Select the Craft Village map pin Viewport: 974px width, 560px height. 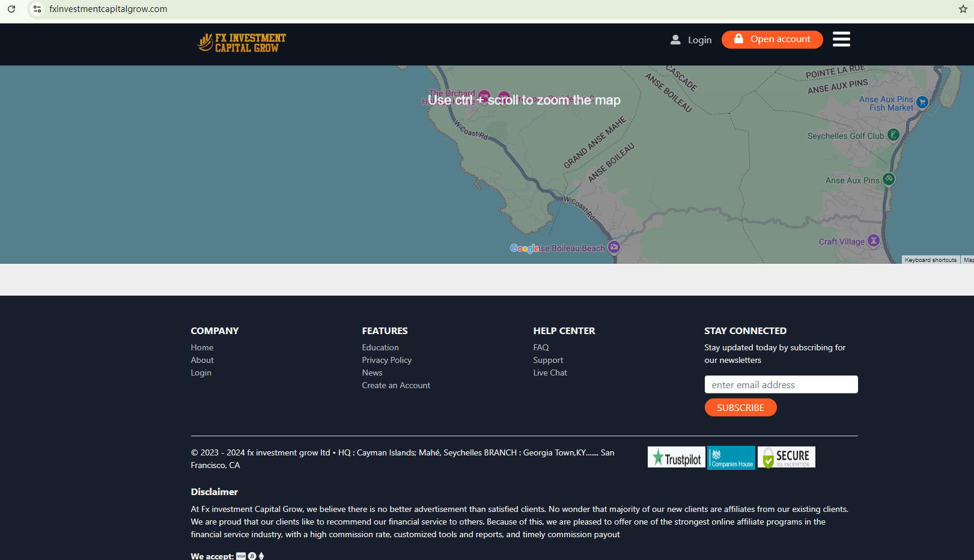pos(874,241)
